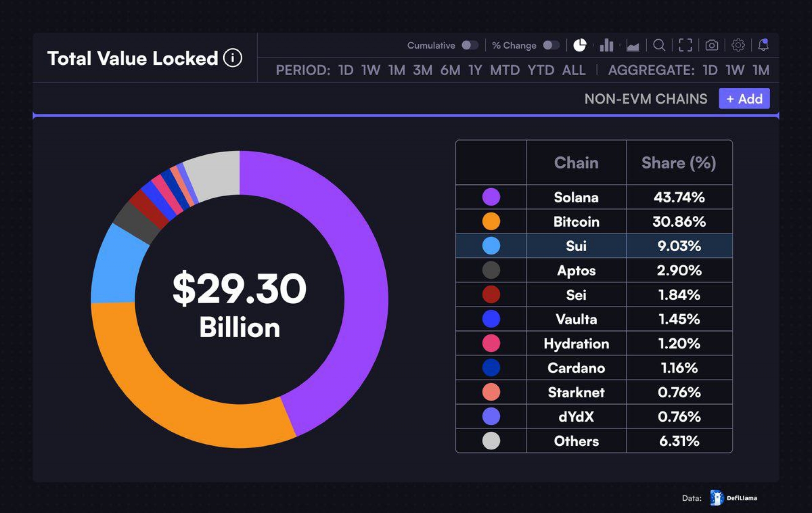Turn on the % Change toggle
This screenshot has width=812, height=513.
(x=551, y=45)
